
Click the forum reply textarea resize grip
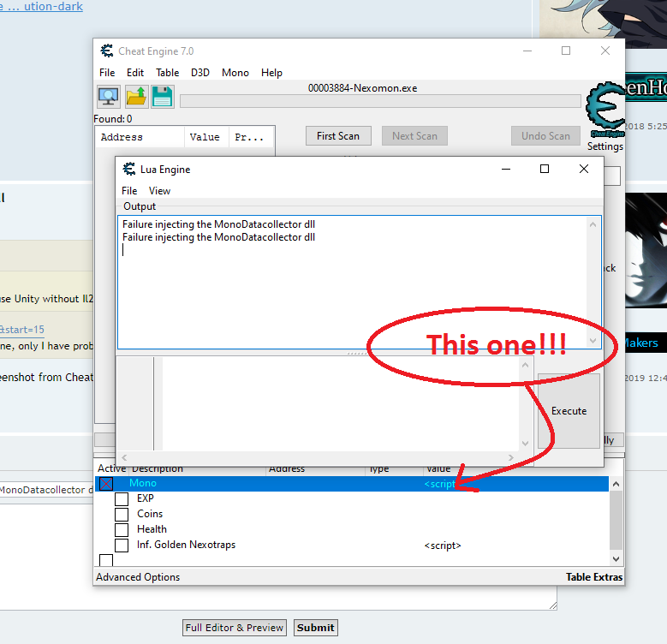[553, 605]
